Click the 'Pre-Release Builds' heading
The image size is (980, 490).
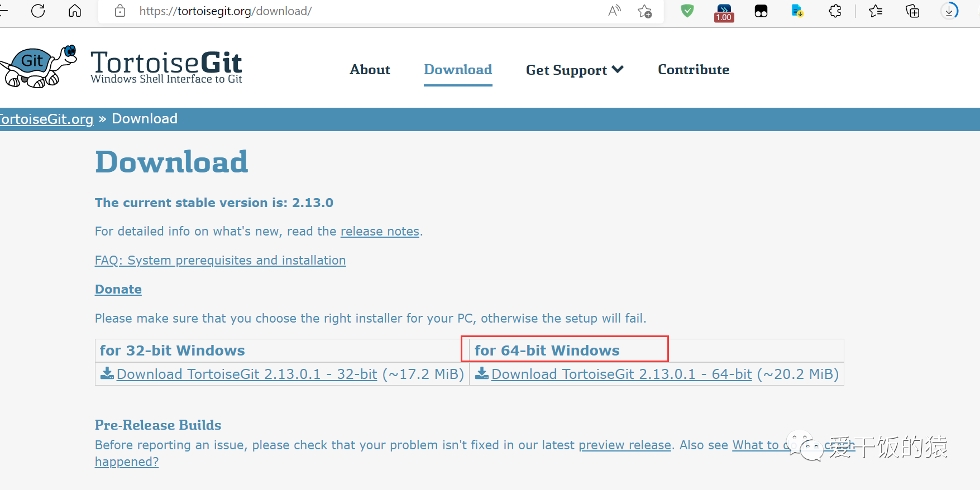tap(158, 425)
